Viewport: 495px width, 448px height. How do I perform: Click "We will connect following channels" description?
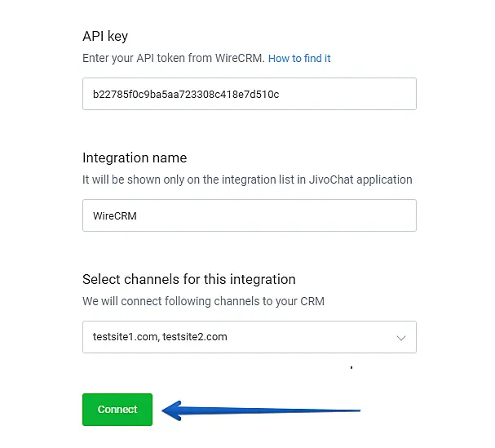click(x=203, y=301)
